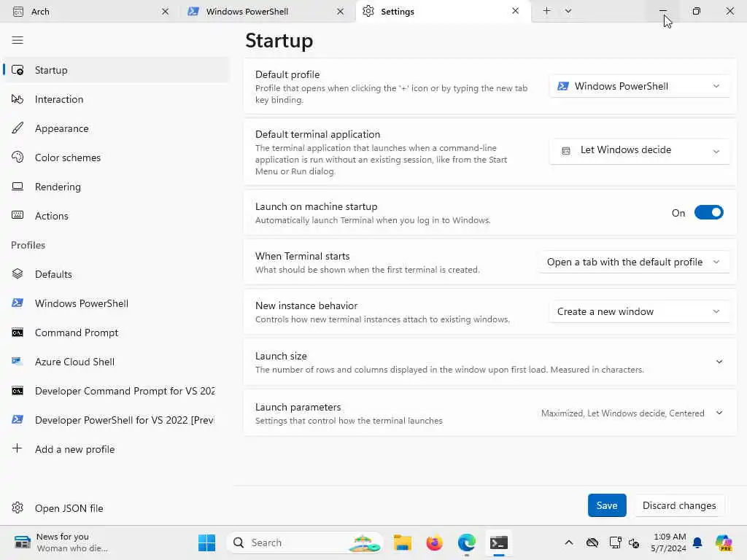
Task: Click the taskbar Search box
Action: [305, 542]
